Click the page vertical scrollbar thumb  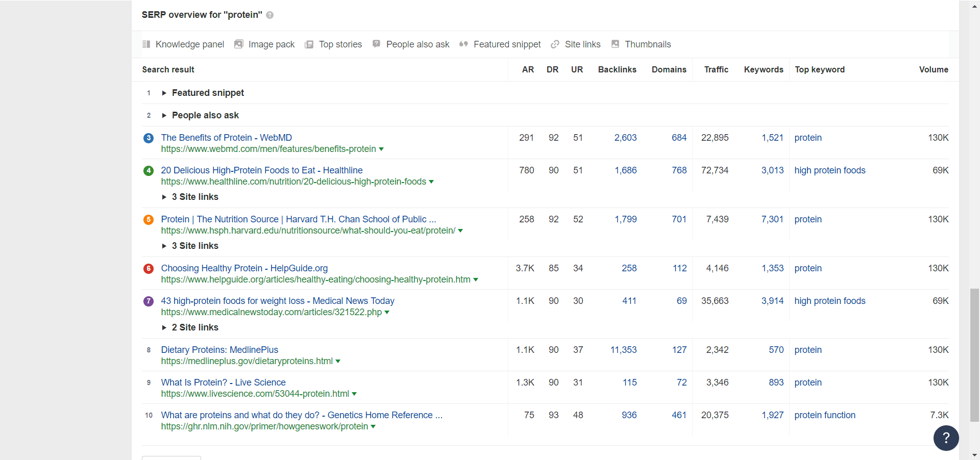point(974,354)
